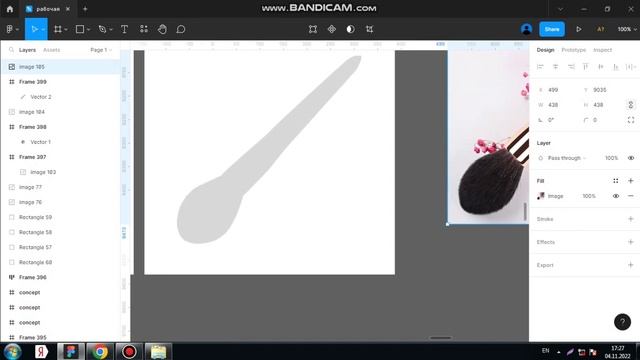Select the Pen tool
Screen dimensions: 640x360
(102, 29)
